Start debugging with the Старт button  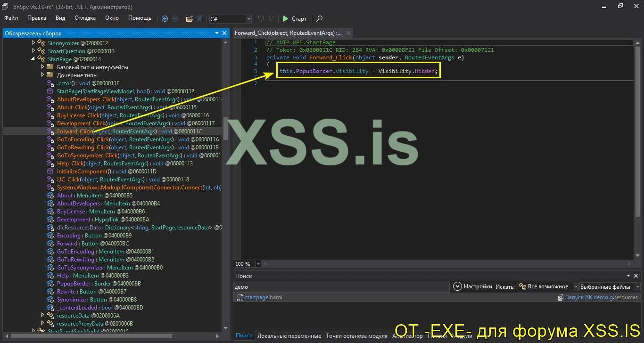point(295,19)
